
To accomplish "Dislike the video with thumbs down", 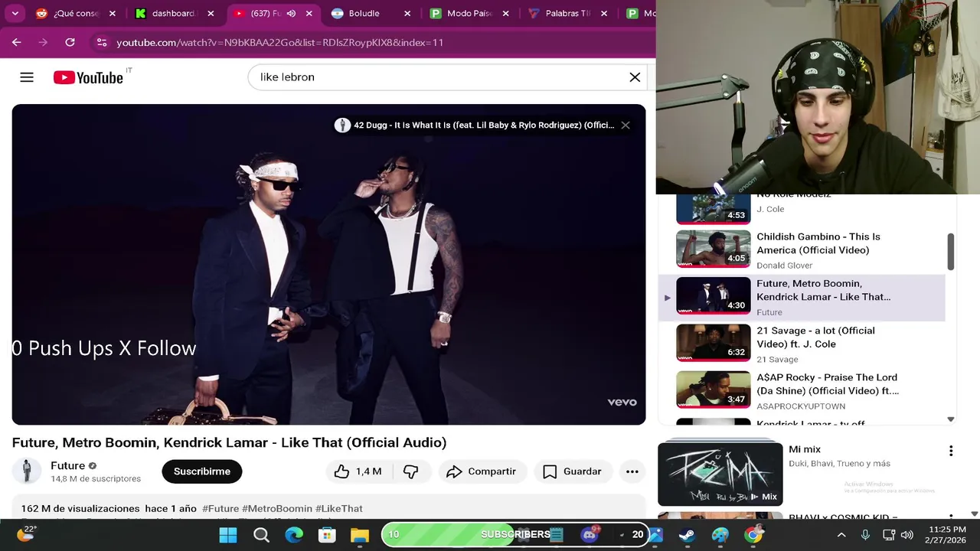I will (x=410, y=471).
